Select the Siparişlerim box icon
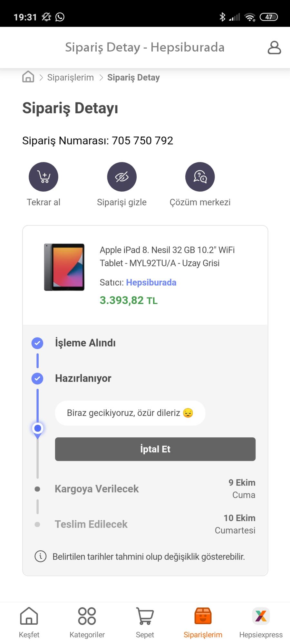Viewport: 290px width, 644px height. coord(203,616)
